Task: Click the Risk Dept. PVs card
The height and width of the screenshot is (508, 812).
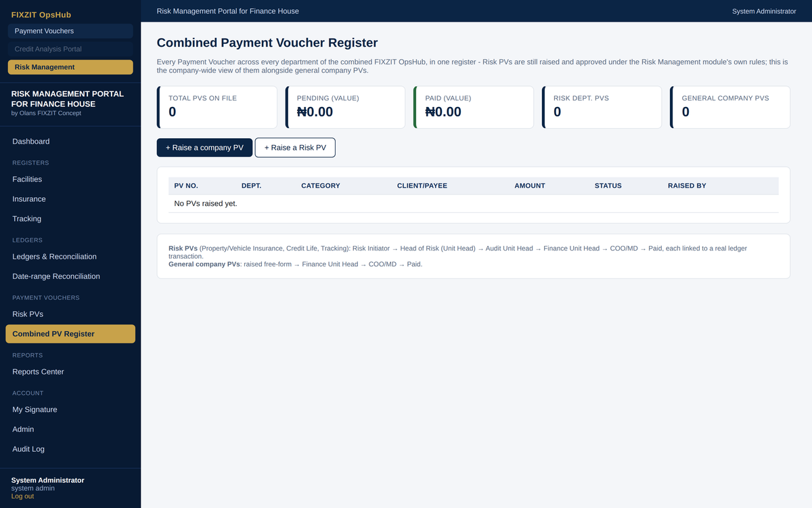Action: pos(602,107)
